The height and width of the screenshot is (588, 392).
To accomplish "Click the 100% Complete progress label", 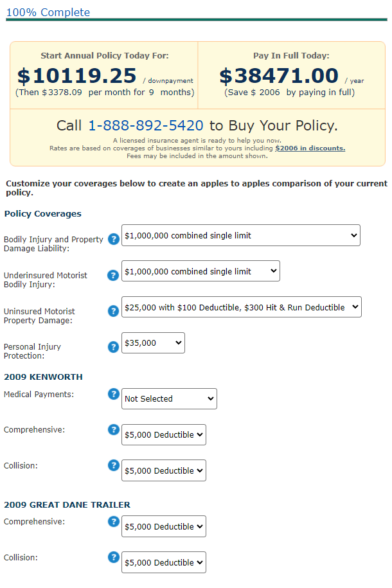I will click(48, 12).
